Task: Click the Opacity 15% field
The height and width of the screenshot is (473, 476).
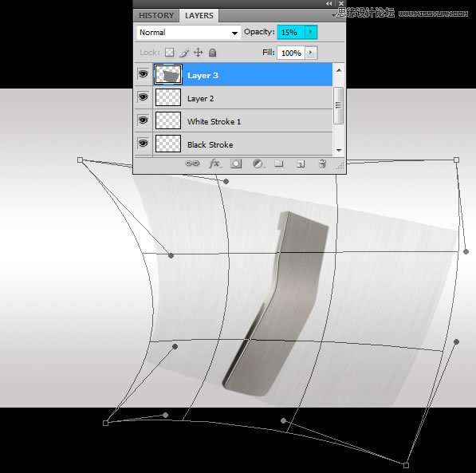Action: pyautogui.click(x=290, y=32)
